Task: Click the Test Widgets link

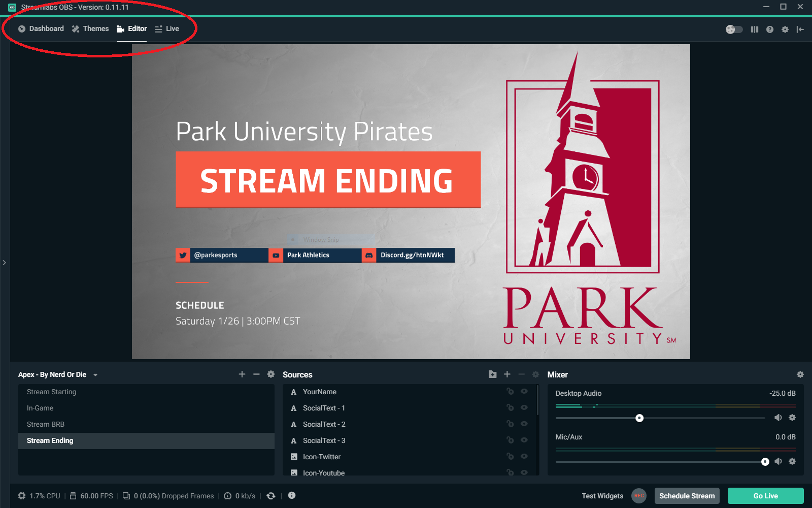Action: tap(602, 496)
